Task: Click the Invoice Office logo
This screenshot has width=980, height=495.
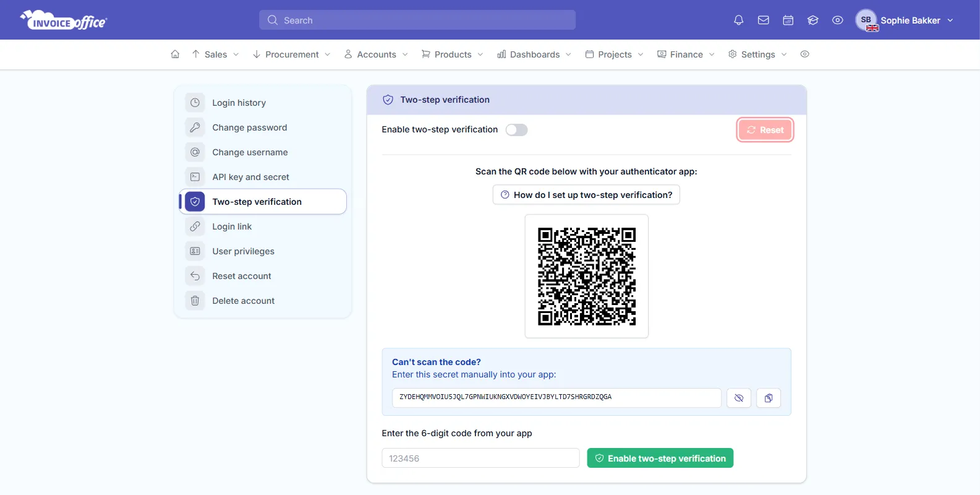Action: [x=64, y=20]
